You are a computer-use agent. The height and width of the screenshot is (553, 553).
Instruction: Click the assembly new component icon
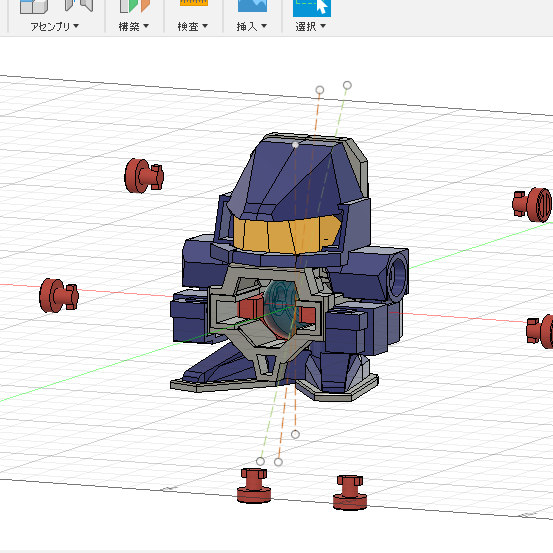click(34, 7)
